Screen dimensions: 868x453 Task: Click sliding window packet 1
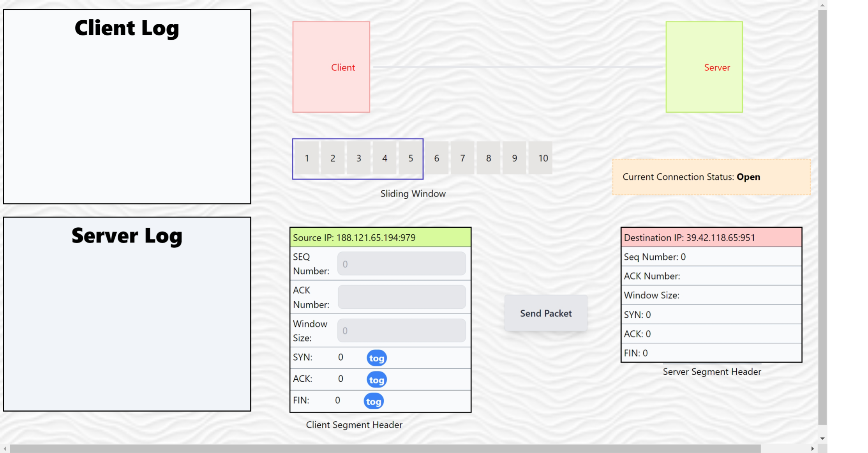[307, 158]
